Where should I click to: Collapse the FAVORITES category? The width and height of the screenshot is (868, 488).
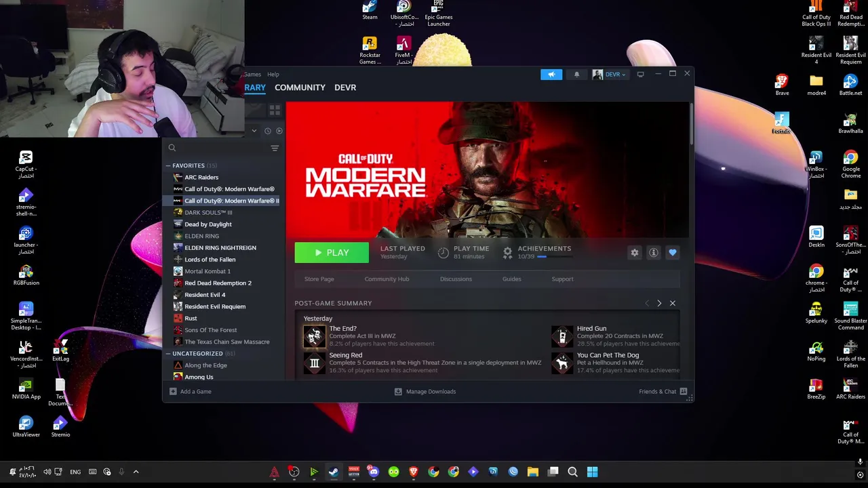[167, 165]
